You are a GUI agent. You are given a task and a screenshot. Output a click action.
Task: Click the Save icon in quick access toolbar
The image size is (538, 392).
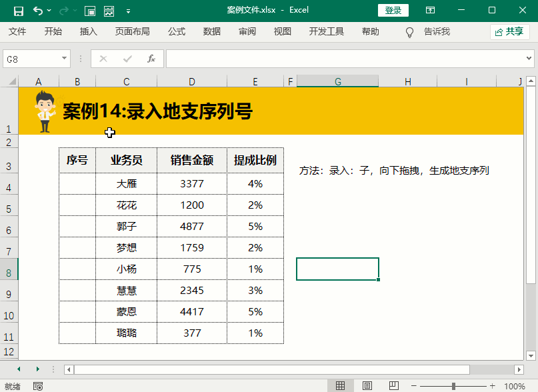19,11
